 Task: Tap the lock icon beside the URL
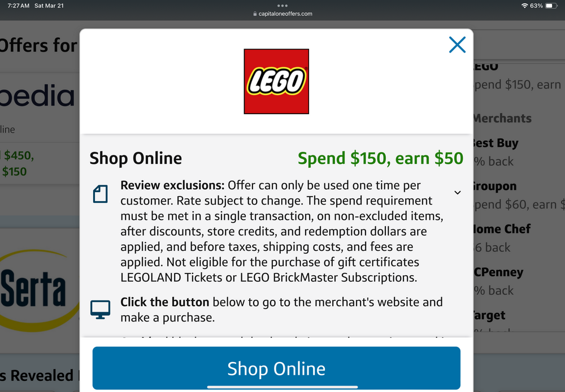coord(255,14)
